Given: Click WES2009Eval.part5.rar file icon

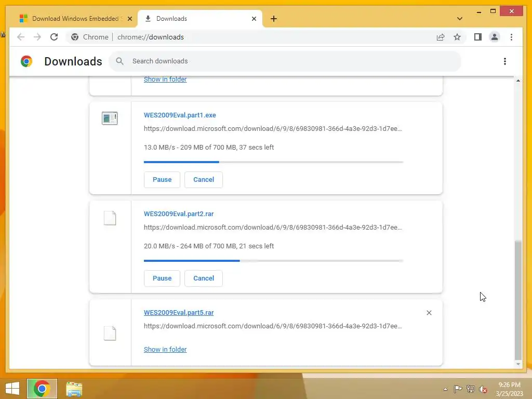Looking at the screenshot, I should coord(110,333).
